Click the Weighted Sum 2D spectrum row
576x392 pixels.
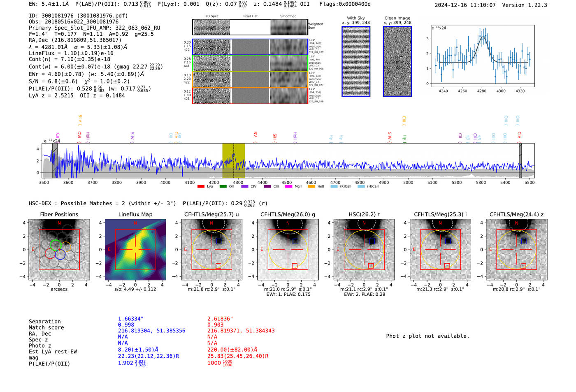[x=250, y=27]
